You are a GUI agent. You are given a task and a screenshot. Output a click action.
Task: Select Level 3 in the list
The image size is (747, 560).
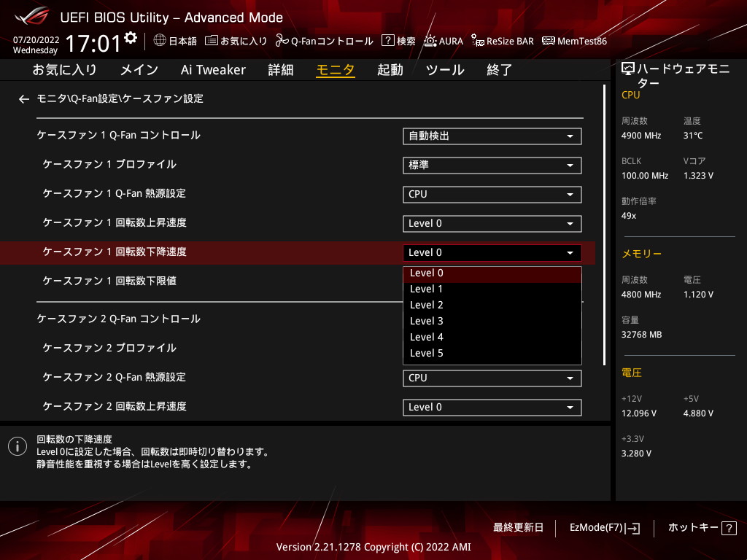[x=492, y=322]
